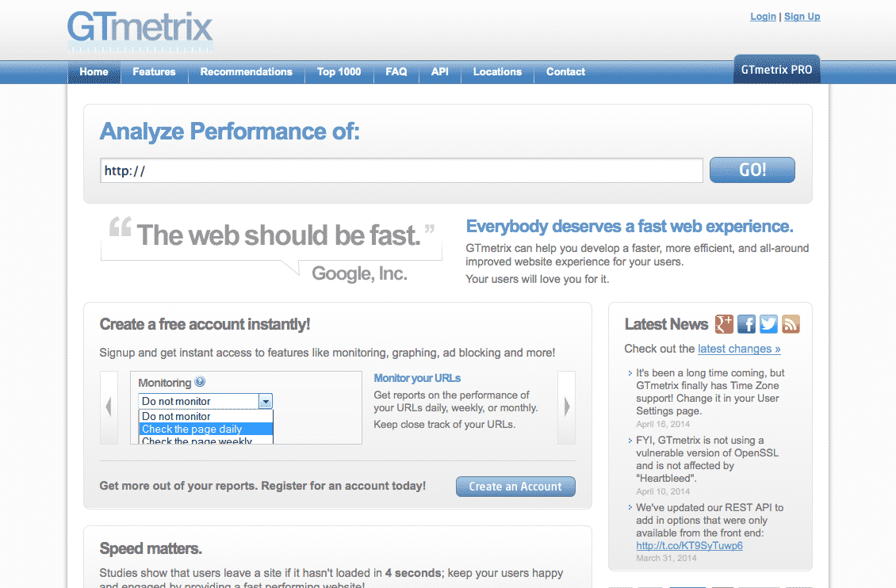
Task: Click the Google+ icon in Latest News
Action: 724,323
